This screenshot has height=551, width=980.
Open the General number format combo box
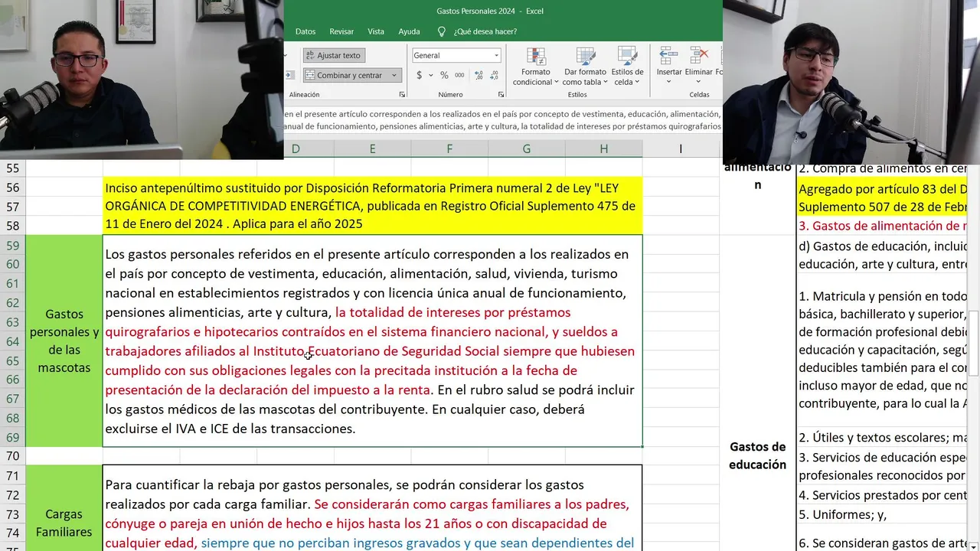click(x=456, y=55)
